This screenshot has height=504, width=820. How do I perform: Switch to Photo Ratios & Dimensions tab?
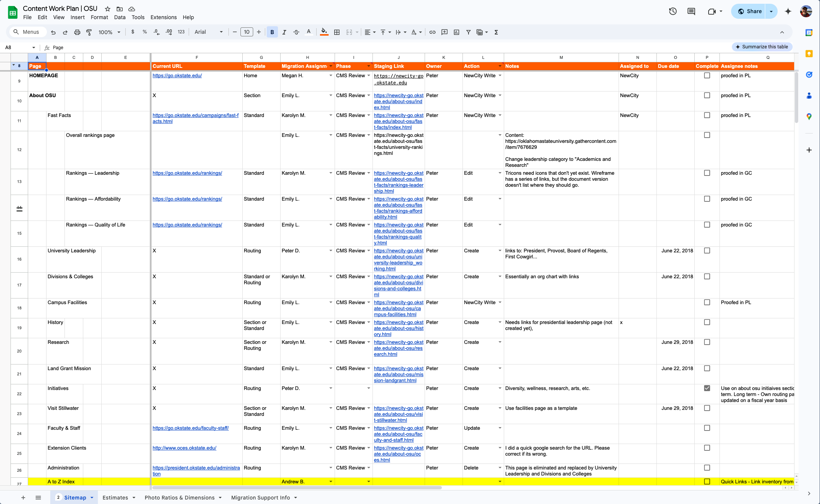tap(180, 498)
